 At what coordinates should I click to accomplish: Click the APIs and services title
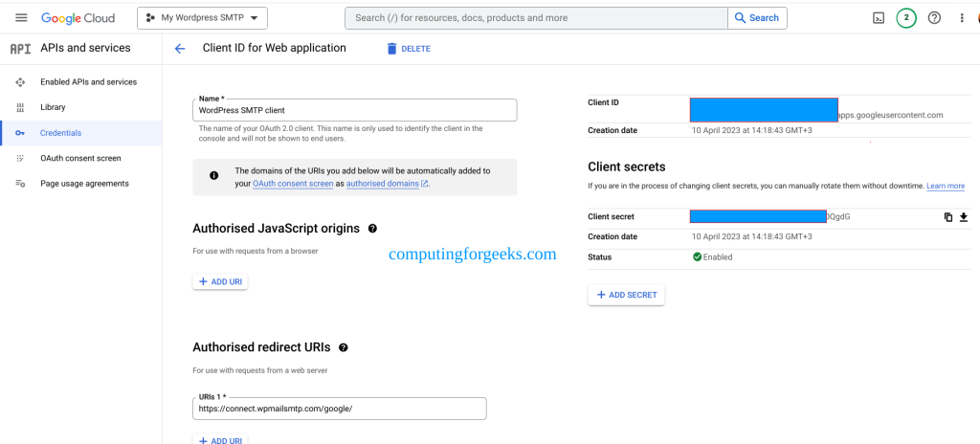pyautogui.click(x=85, y=48)
